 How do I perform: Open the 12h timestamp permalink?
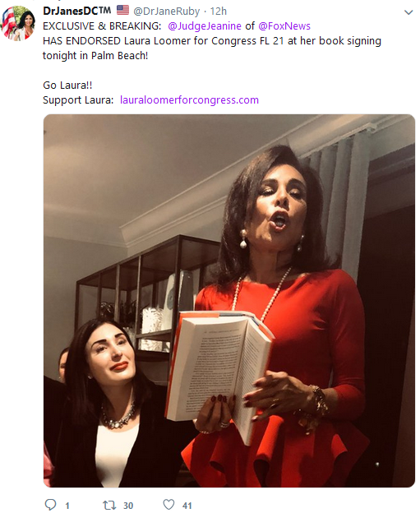click(218, 12)
